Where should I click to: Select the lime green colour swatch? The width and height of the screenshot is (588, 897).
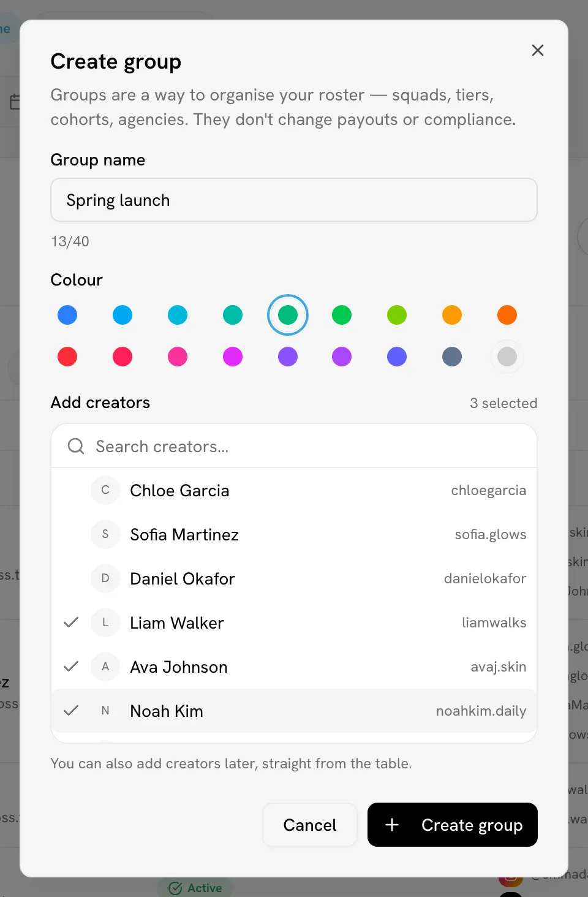(397, 315)
